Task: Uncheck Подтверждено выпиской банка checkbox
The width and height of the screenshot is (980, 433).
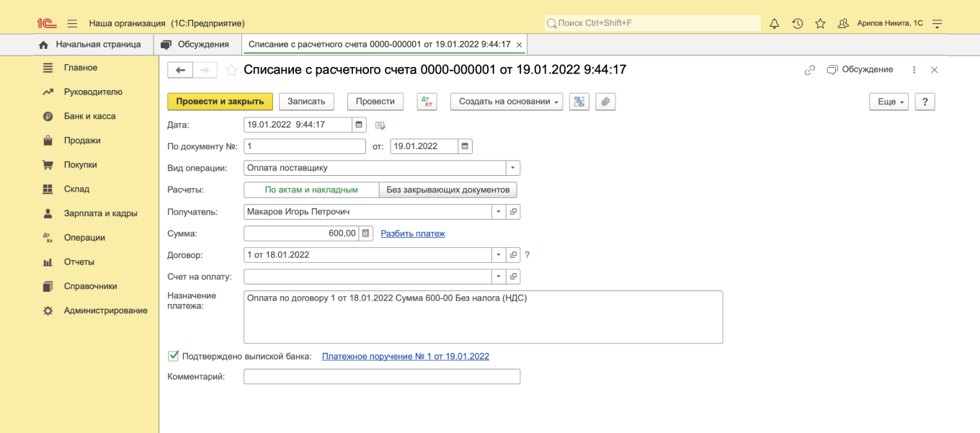Action: coord(173,356)
